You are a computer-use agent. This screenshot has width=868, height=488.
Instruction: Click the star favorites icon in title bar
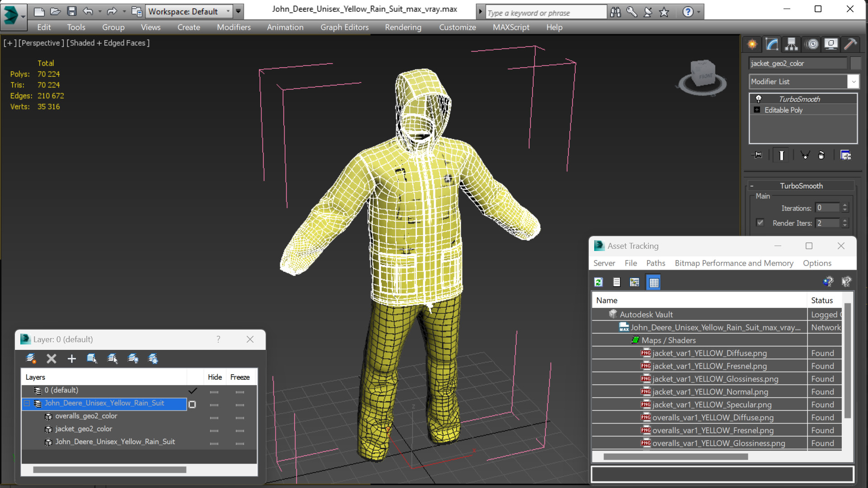pyautogui.click(x=664, y=12)
